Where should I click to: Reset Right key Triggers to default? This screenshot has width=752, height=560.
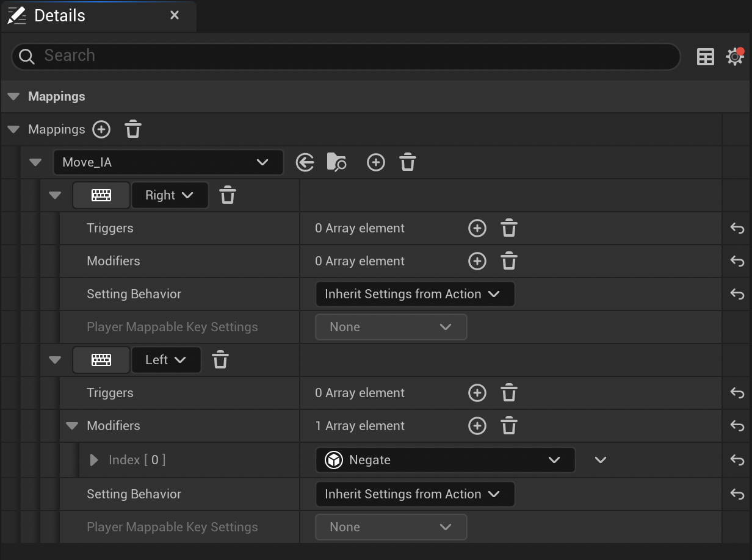coord(737,228)
